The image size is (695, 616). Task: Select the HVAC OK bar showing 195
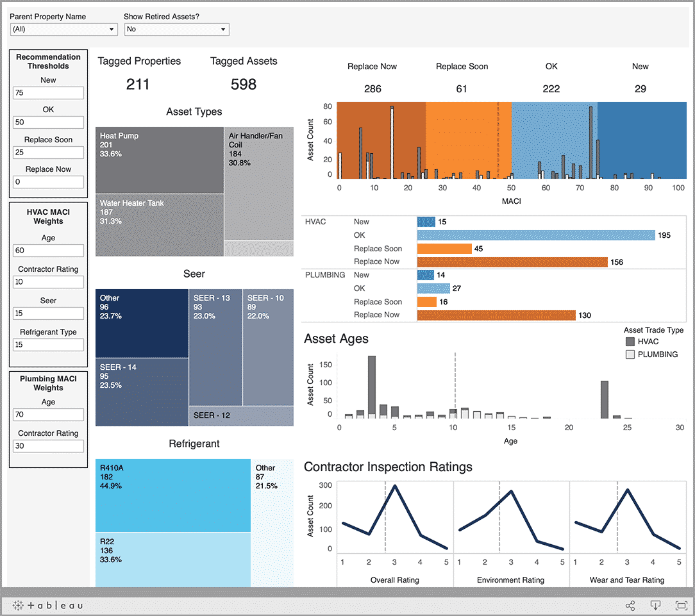coord(535,235)
